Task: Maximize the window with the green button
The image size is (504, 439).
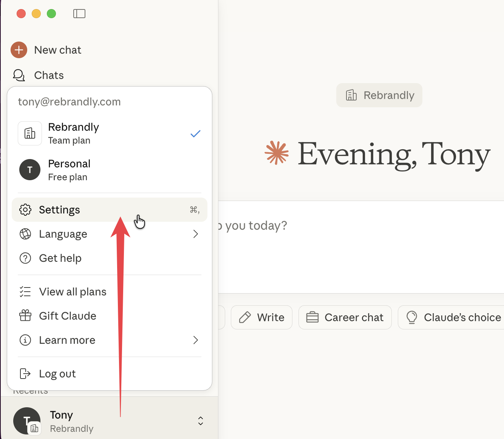Action: click(x=51, y=14)
